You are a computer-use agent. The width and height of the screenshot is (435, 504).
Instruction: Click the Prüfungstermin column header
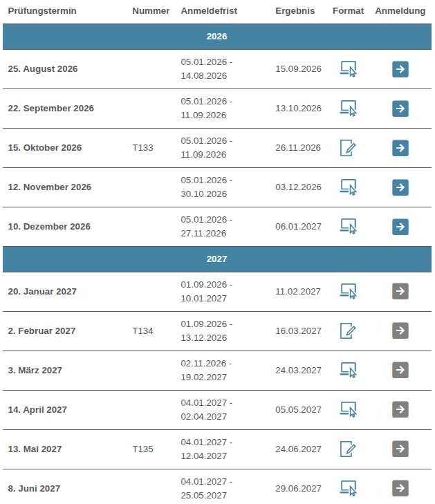coord(42,10)
